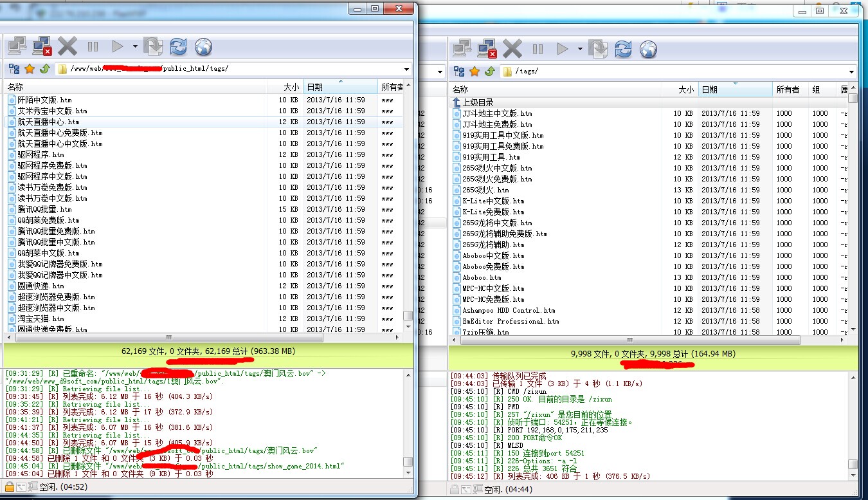Select file 腾讯QQ批量.htm
The height and width of the screenshot is (500, 868).
pyautogui.click(x=204, y=209)
